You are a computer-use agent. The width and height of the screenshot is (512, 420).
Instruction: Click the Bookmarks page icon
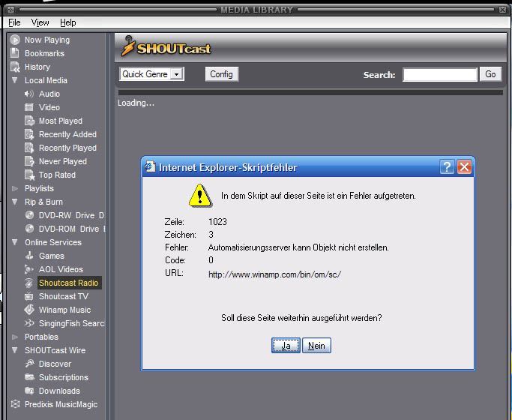click(15, 53)
